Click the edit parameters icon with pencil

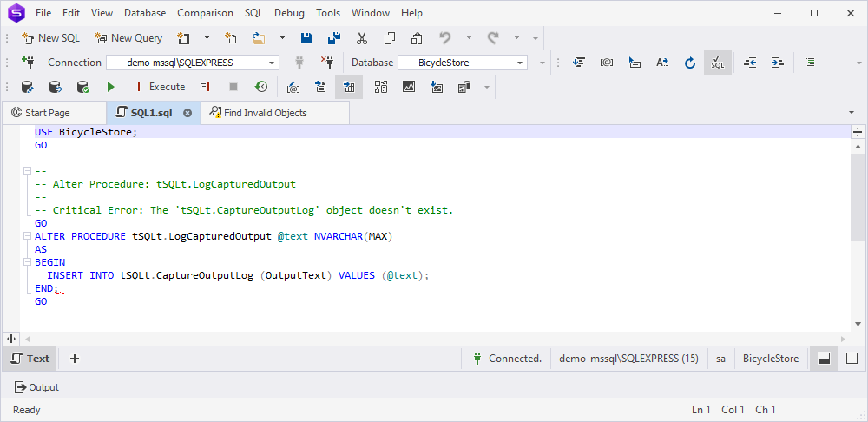(x=293, y=87)
